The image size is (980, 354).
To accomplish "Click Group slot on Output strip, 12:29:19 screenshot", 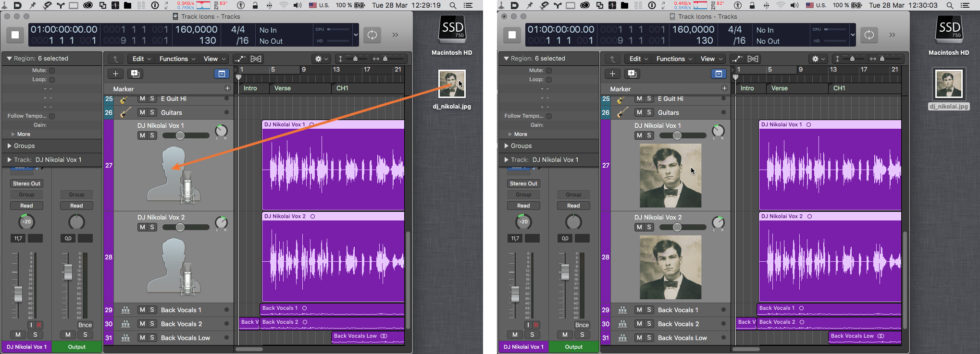I will (76, 195).
